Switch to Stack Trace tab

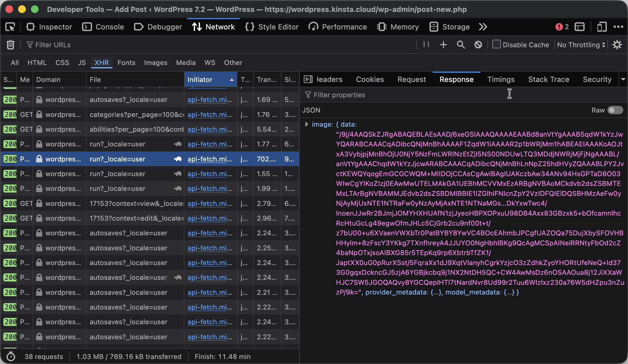(548, 79)
